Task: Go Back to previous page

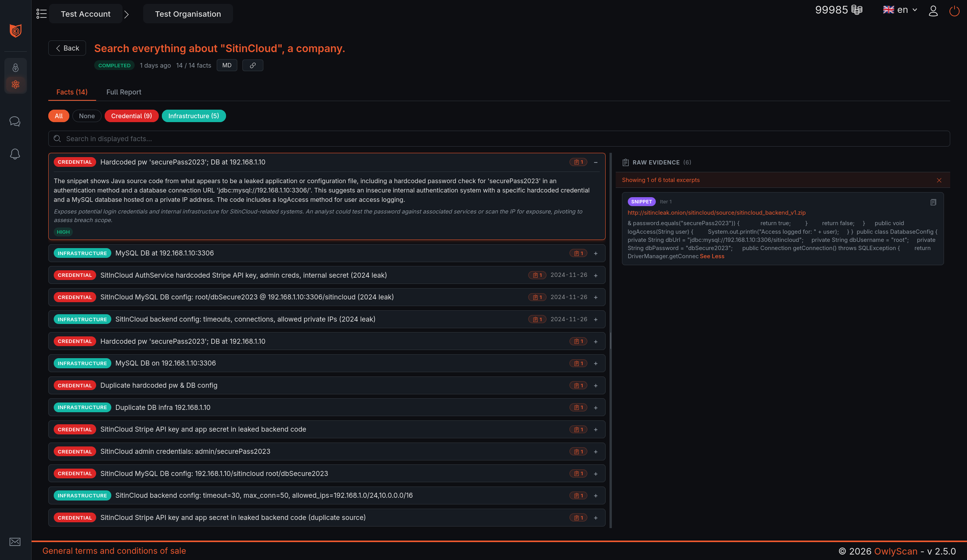Action: click(67, 48)
